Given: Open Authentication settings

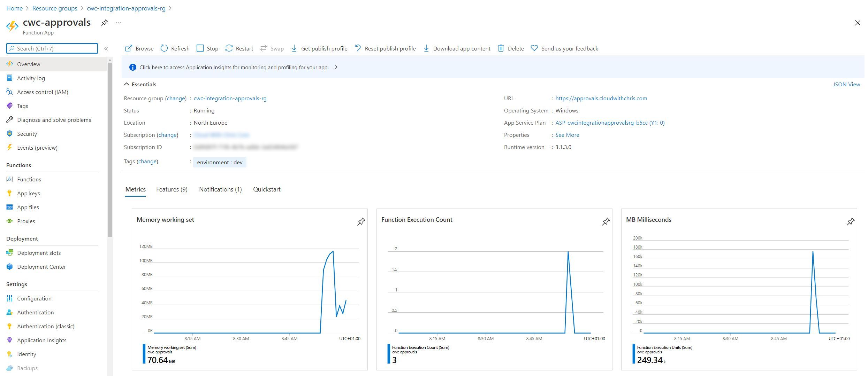Looking at the screenshot, I should pyautogui.click(x=53, y=312).
